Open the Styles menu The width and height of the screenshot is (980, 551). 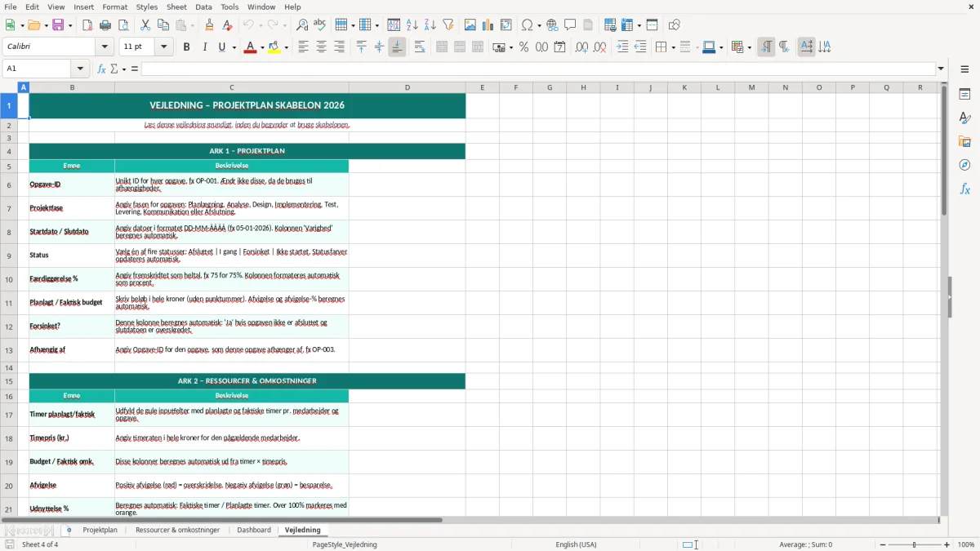pyautogui.click(x=147, y=7)
